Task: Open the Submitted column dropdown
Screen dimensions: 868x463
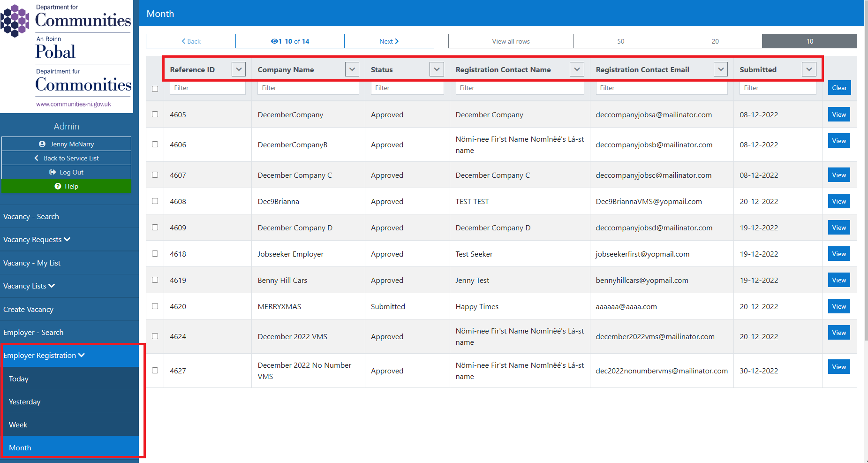Action: [x=809, y=69]
